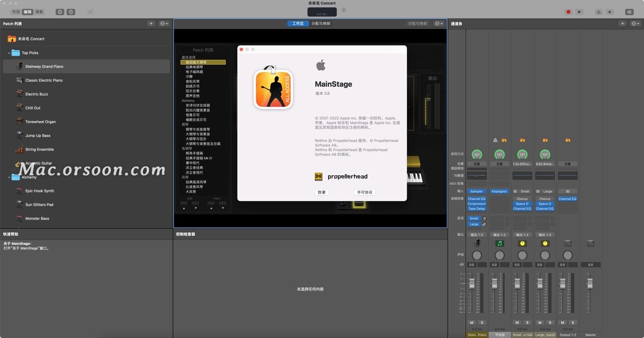Open the Compressor effect on Steinway strip
Screen dimensions: 644x338
click(x=476, y=204)
